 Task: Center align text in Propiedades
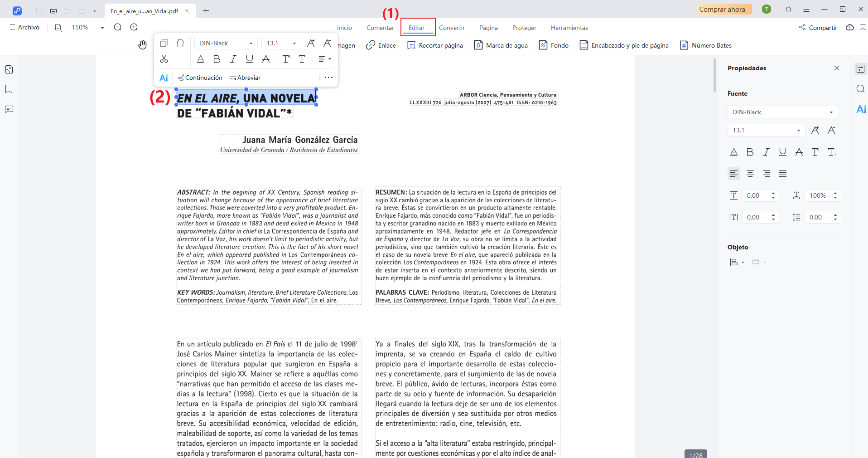[x=750, y=174]
